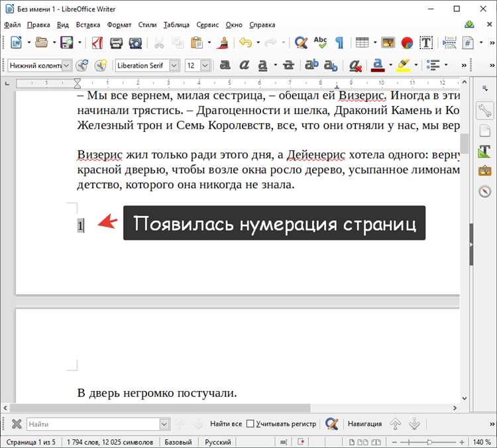Insert a chart with the pie chart icon
This screenshot has width=497, height=448.
tap(407, 42)
